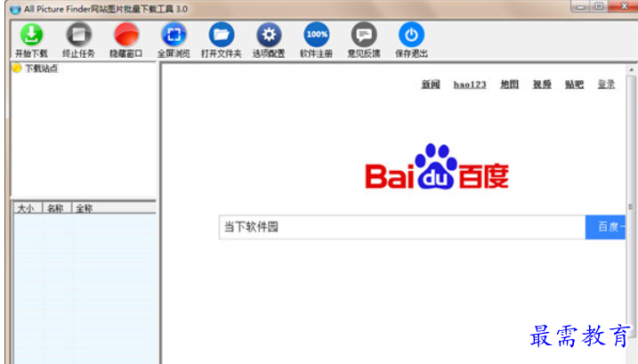Close the All Picture Finder window
Image resolution: width=638 pixels, height=364 pixels.
(624, 6)
